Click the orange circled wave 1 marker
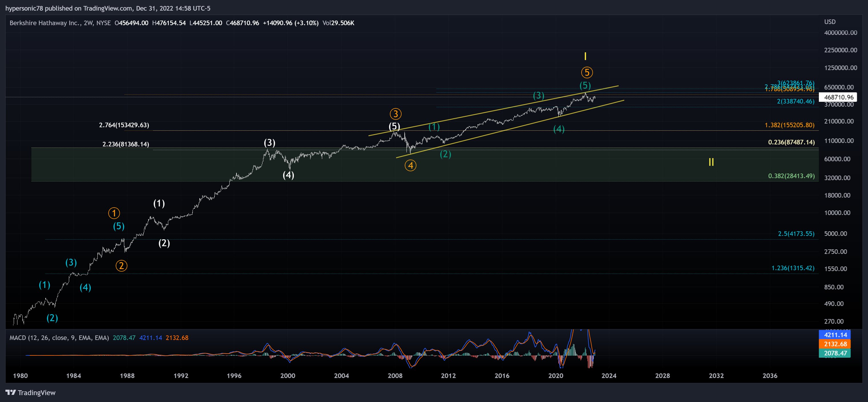Screen dimensions: 868x402 [114, 213]
